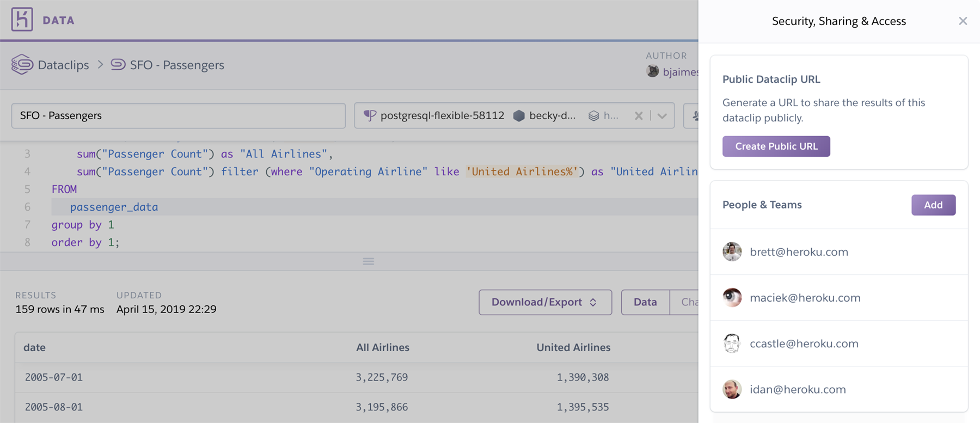Clear the selected datastore with the X
The image size is (980, 423).
coord(639,115)
